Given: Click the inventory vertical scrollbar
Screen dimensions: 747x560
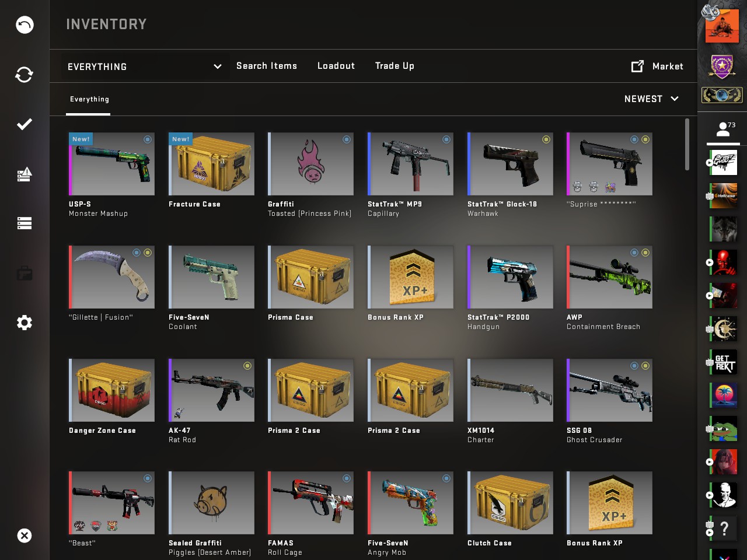Looking at the screenshot, I should tap(687, 145).
